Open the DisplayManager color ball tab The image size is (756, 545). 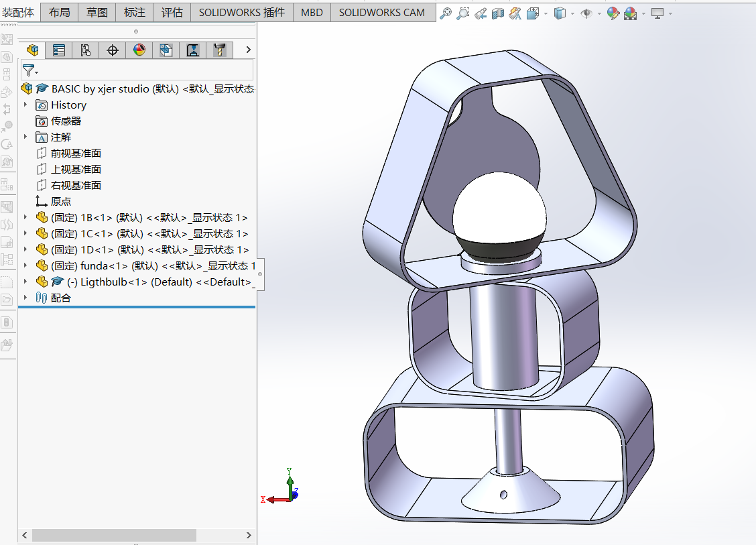point(139,50)
